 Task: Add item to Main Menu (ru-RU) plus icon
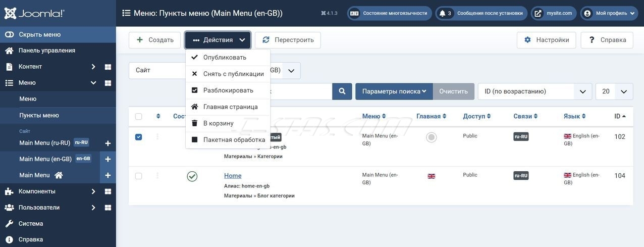(x=108, y=143)
